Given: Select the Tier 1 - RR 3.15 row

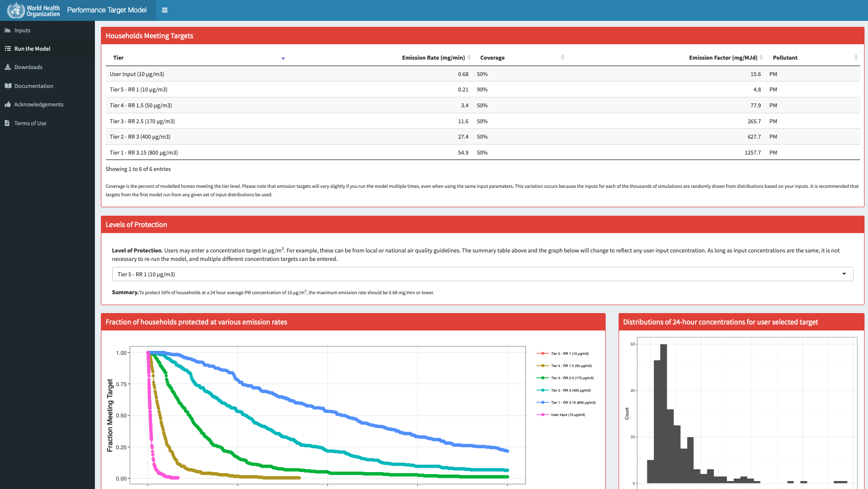Looking at the screenshot, I should pos(482,153).
